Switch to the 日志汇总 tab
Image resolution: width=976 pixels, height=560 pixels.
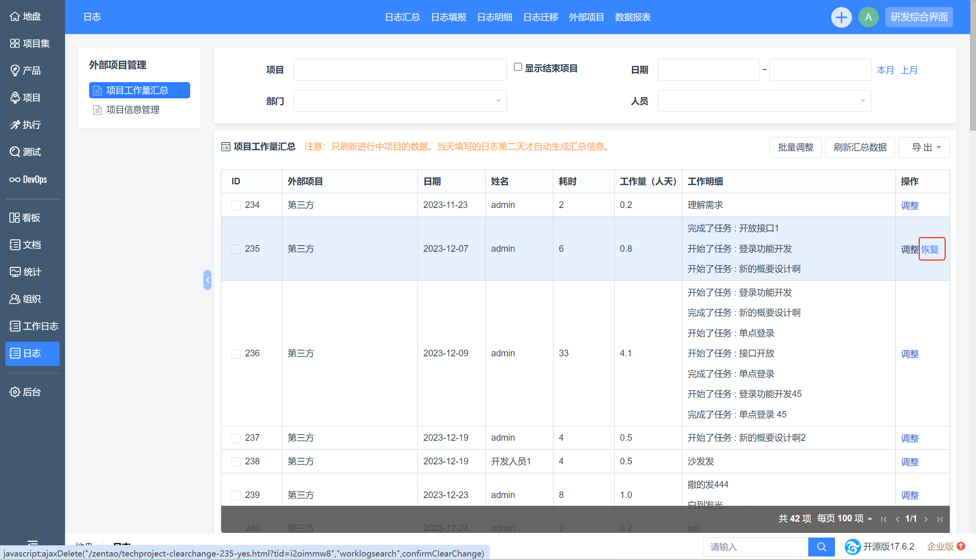402,17
